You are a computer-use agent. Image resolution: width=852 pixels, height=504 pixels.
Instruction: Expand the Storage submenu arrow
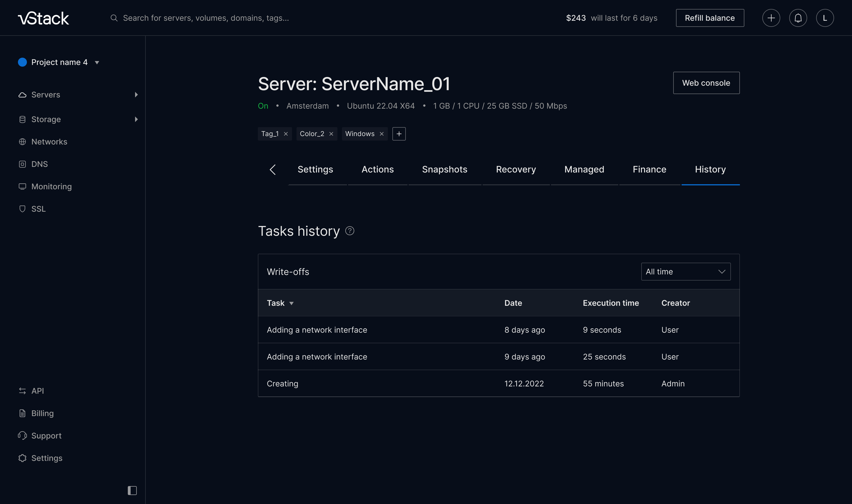(136, 119)
